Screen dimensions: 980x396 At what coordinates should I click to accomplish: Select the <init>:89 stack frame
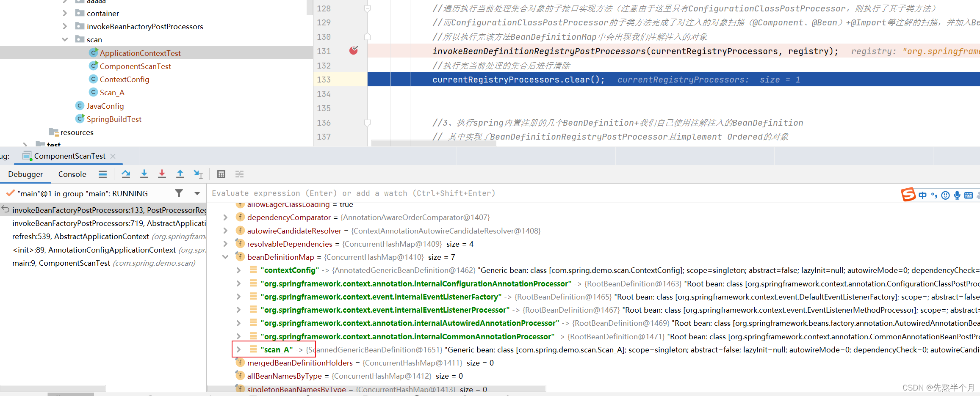tap(103, 250)
